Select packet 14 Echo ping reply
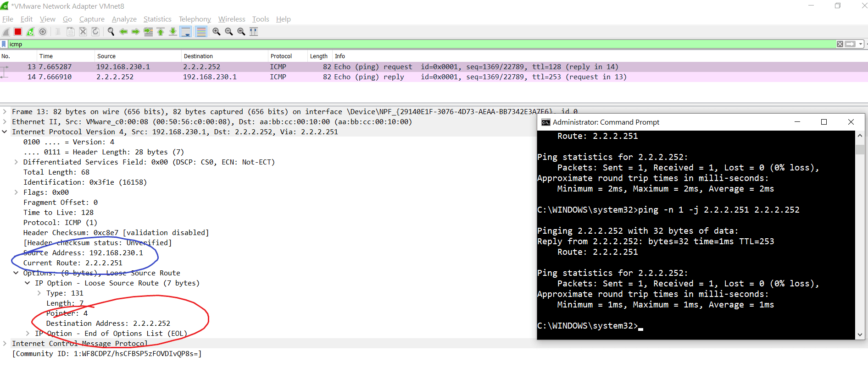 pos(434,77)
